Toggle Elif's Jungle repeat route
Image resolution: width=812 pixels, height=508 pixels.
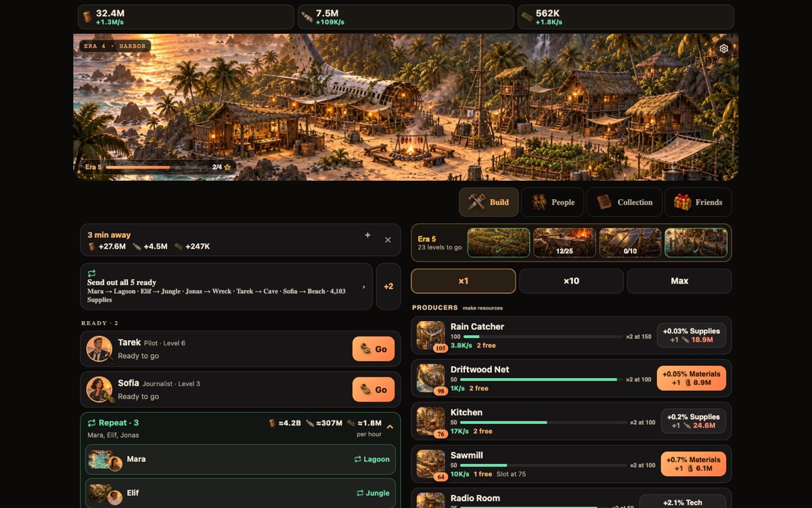[x=372, y=493]
